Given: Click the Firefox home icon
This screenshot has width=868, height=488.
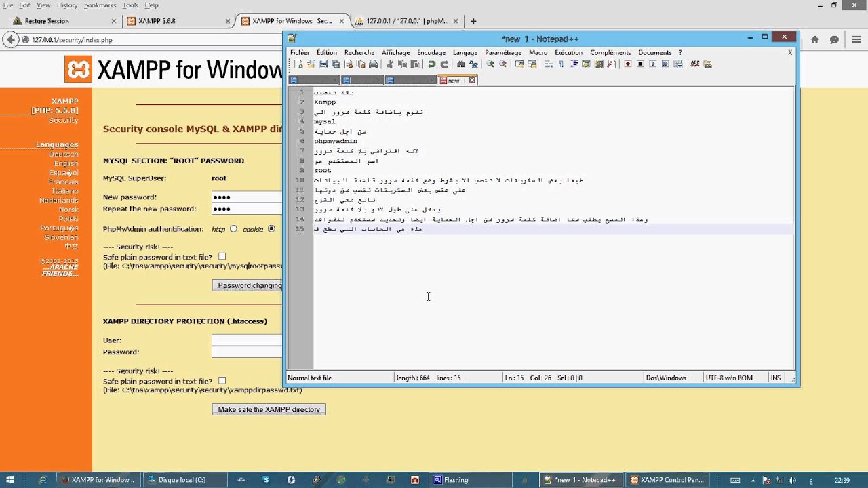Looking at the screenshot, I should pyautogui.click(x=815, y=40).
